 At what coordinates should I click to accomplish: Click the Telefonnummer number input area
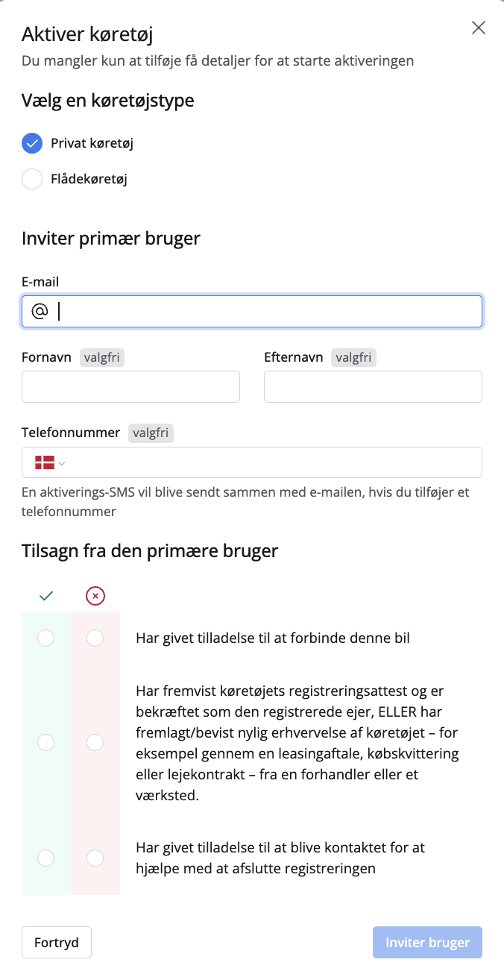[276, 462]
